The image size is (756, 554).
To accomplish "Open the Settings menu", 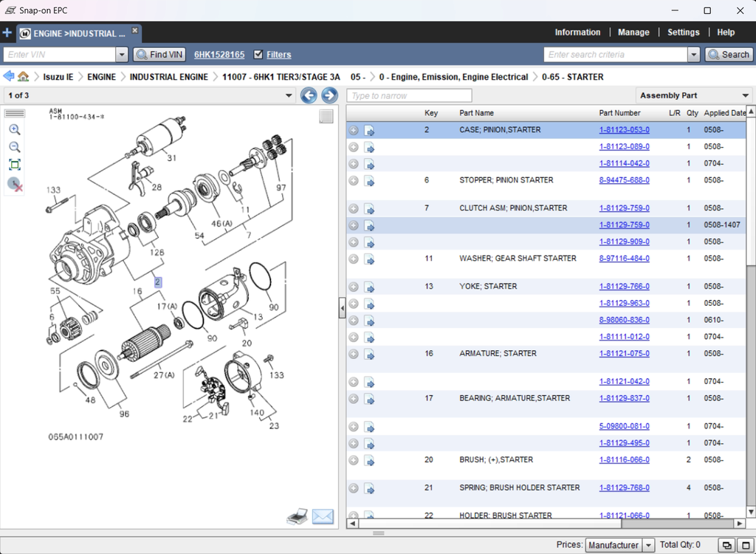I will point(683,33).
